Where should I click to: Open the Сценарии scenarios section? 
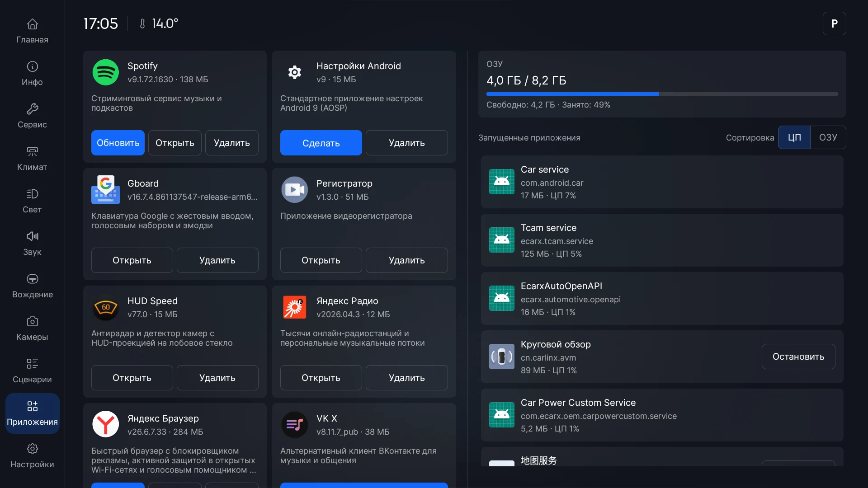tap(32, 371)
